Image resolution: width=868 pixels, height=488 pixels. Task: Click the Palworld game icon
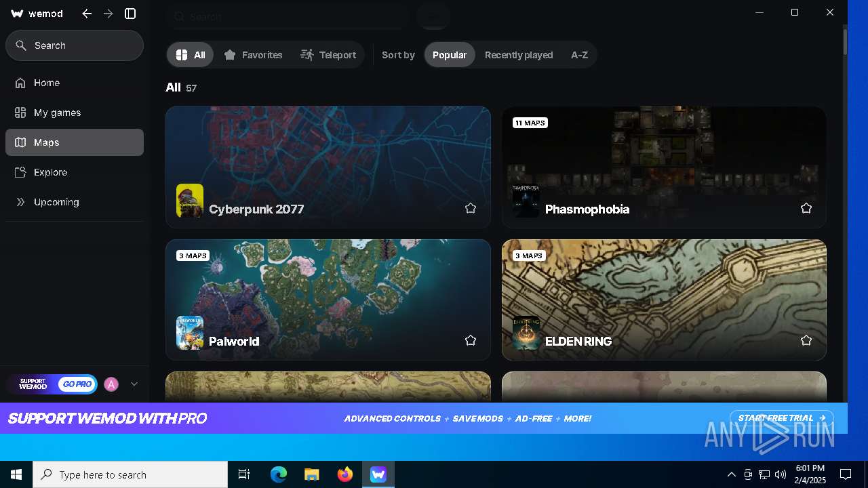click(190, 333)
